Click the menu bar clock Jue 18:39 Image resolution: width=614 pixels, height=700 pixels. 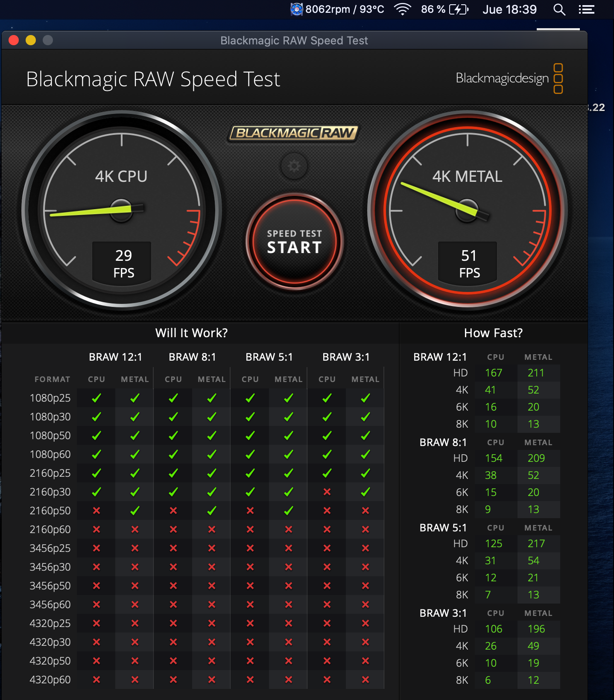(x=509, y=9)
